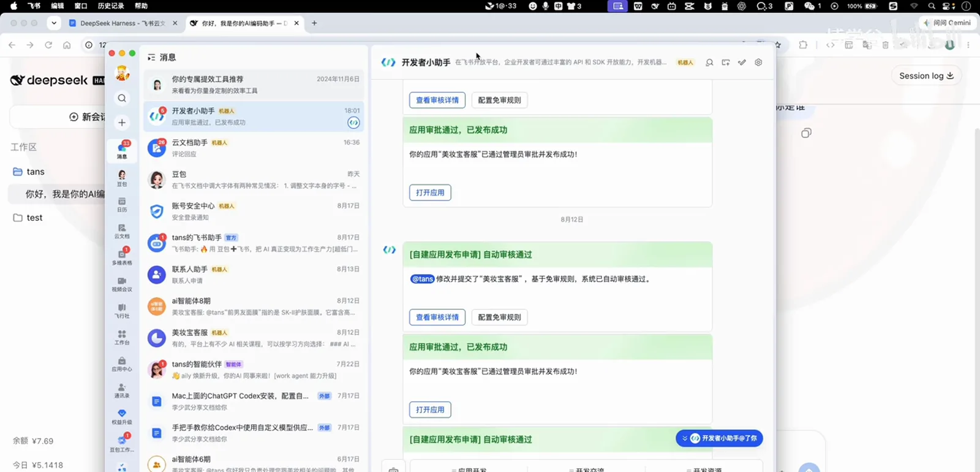
Task: Open chat settings gear icon
Action: point(758,63)
